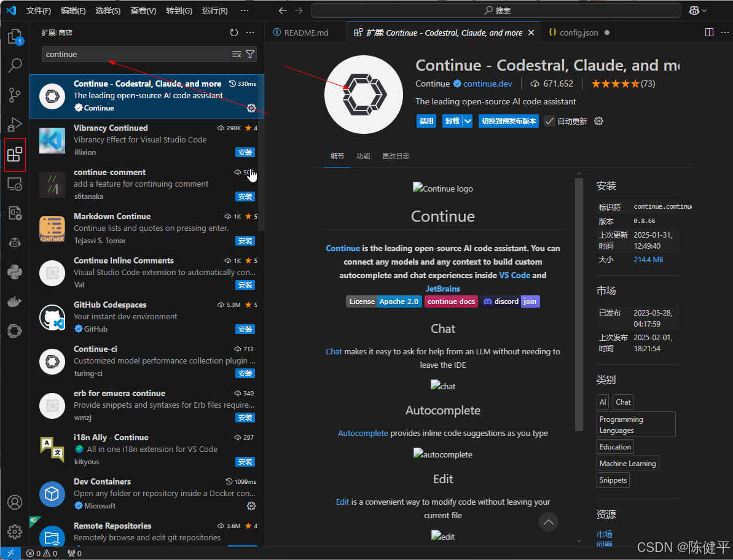The image size is (733, 560).
Task: Open the Manage gear in activity bar
Action: click(x=15, y=532)
